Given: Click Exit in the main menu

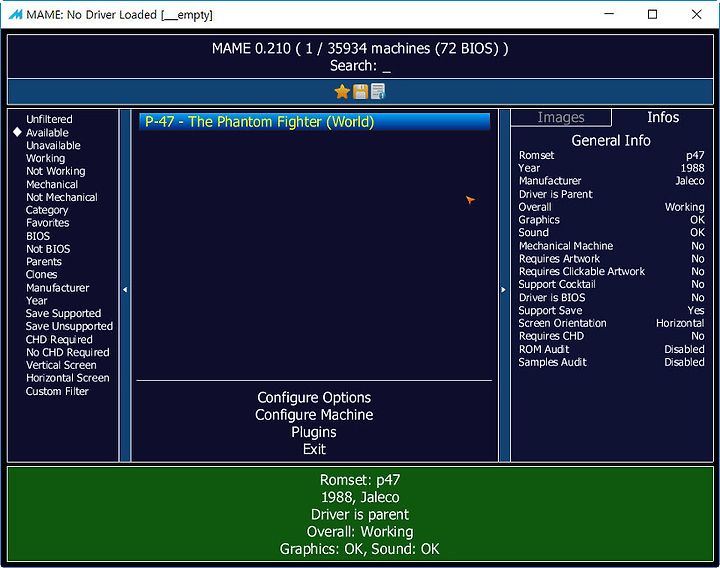Looking at the screenshot, I should tap(314, 450).
